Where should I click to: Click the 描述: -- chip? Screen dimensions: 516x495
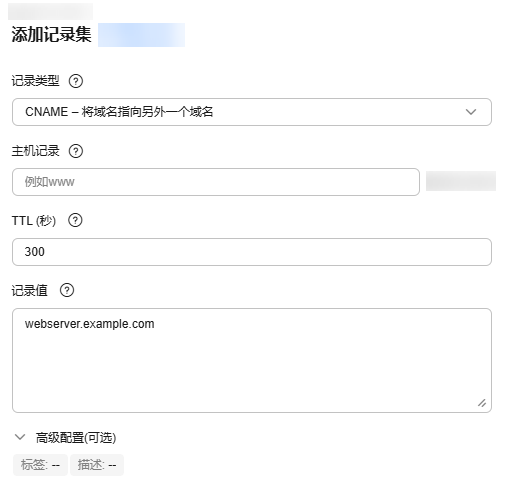[x=97, y=465]
